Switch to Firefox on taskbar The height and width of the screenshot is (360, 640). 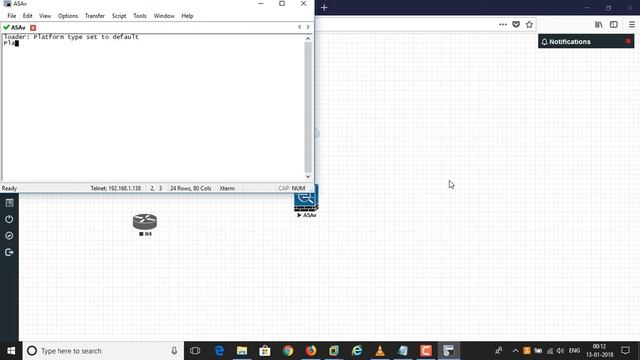311,351
